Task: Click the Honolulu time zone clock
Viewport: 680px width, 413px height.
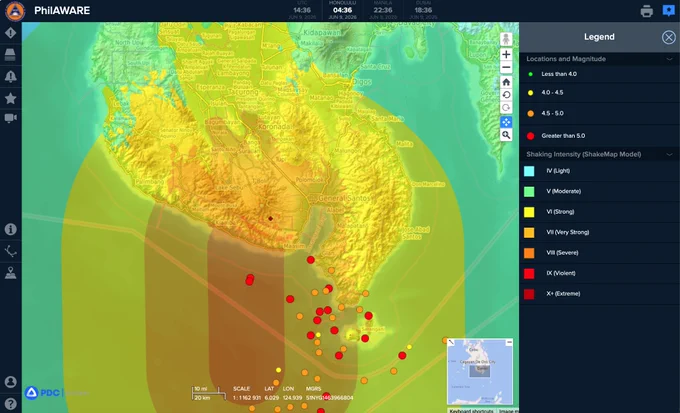Action: pos(342,10)
